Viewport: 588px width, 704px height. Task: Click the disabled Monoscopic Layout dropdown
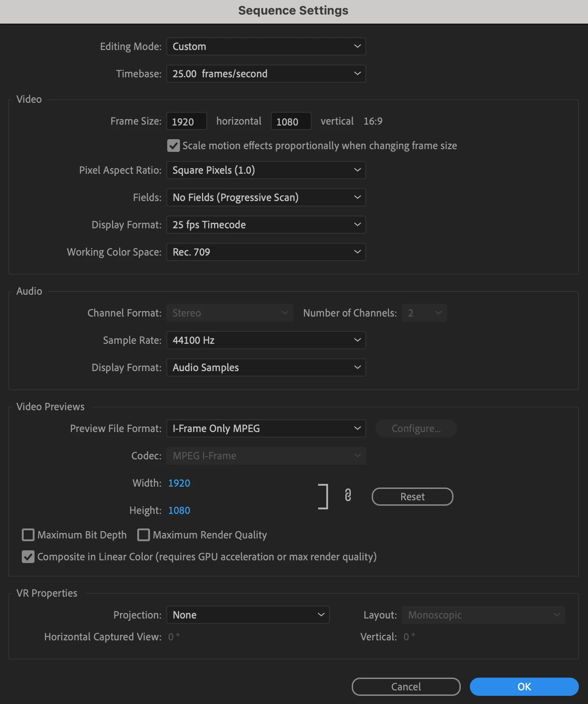pyautogui.click(x=483, y=615)
